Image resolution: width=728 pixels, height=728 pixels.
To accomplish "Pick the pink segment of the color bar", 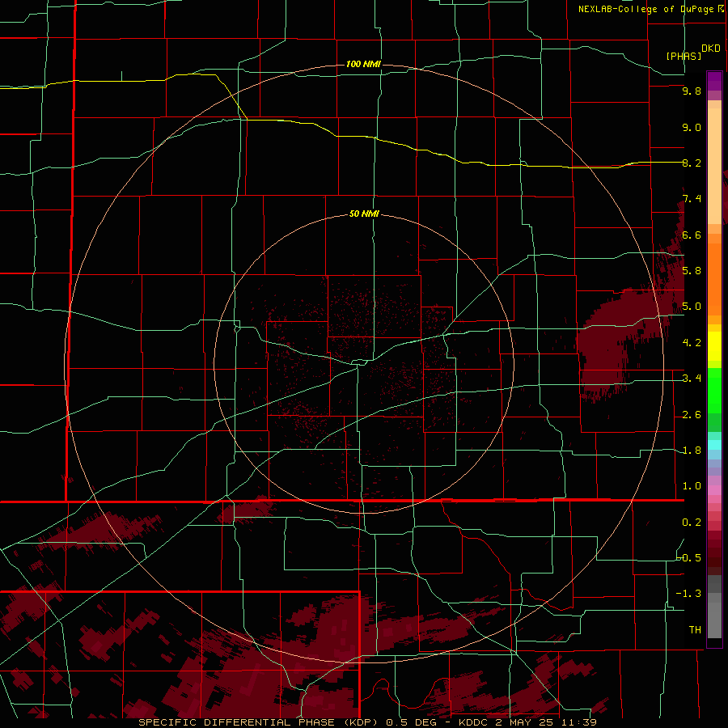I will pos(714,490).
